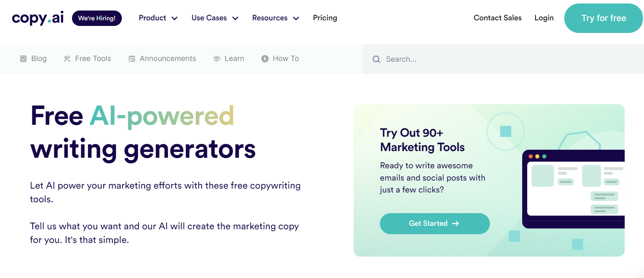Click the Learn graduation cap icon
Screen dimensions: 644x278
(x=217, y=59)
